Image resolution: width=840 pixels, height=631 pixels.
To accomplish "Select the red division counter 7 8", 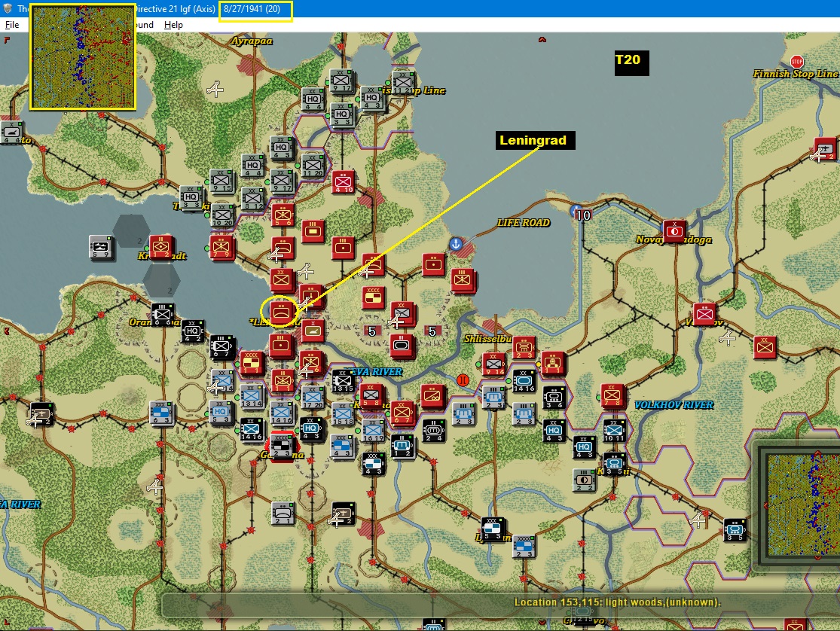I will click(x=612, y=396).
